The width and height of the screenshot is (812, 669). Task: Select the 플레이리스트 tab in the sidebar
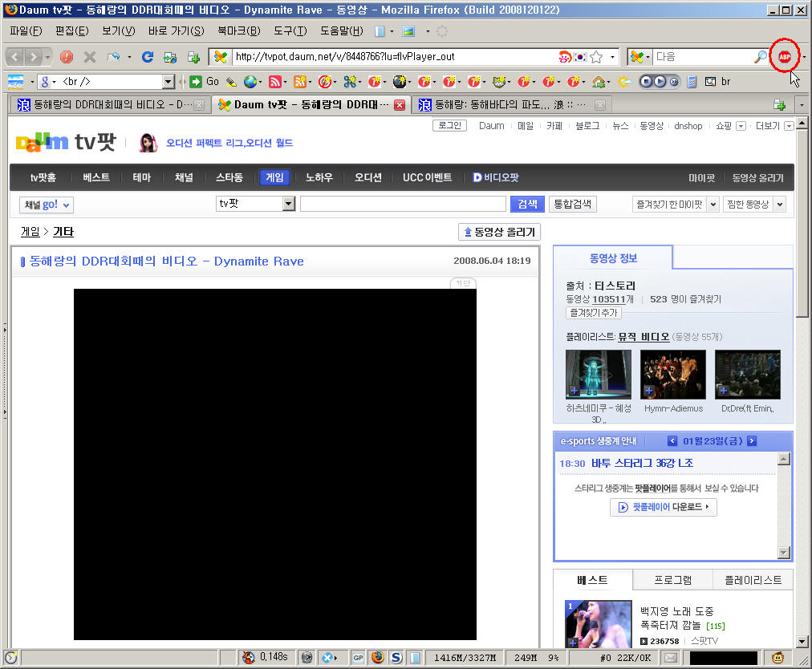point(753,580)
